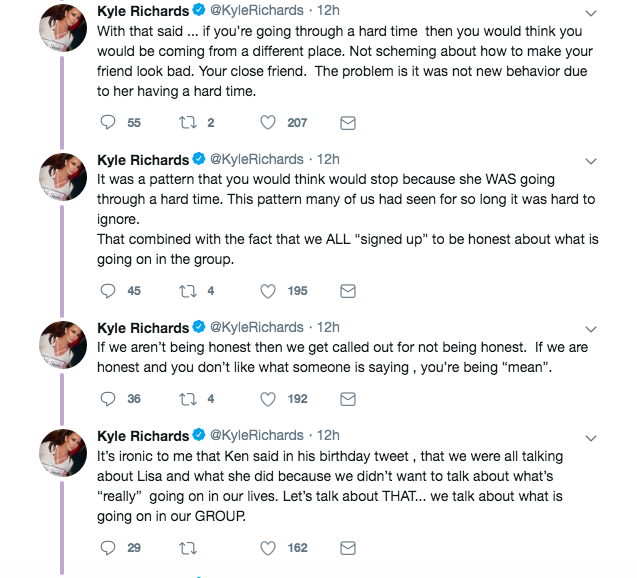Open the profile avatar beside the "mean" tweet
Viewport: 637px width, 578px height.
63,345
